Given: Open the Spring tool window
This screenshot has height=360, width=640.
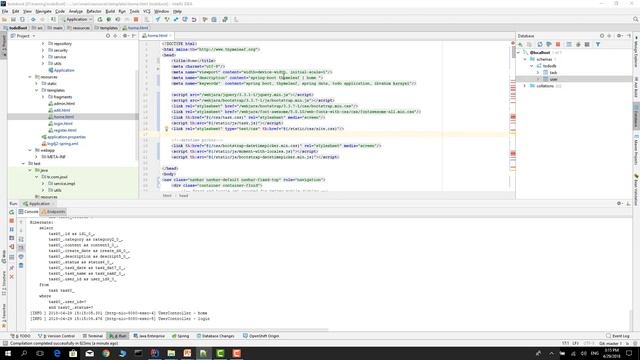Looking at the screenshot, I should click(x=180, y=336).
